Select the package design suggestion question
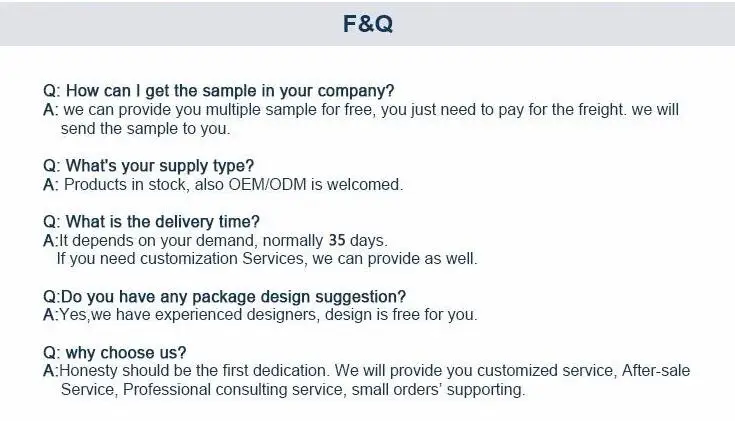Image resolution: width=735 pixels, height=421 pixels. tap(224, 296)
